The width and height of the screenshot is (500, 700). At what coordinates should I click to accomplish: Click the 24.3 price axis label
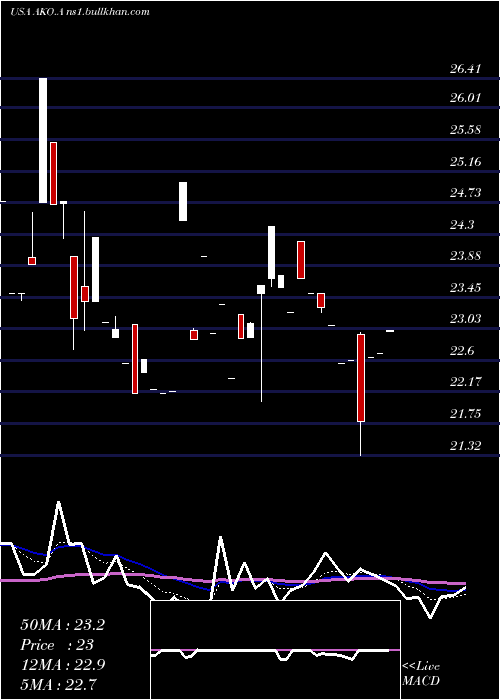click(462, 224)
